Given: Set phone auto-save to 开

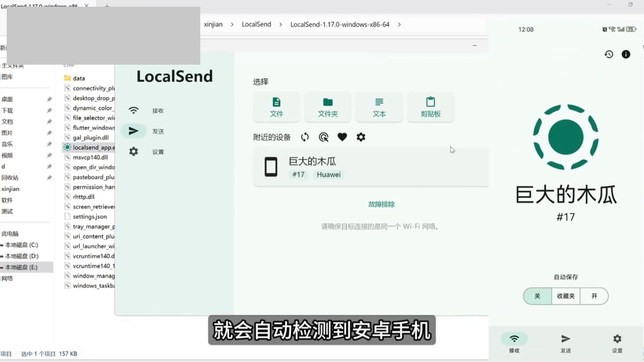Looking at the screenshot, I should 594,296.
